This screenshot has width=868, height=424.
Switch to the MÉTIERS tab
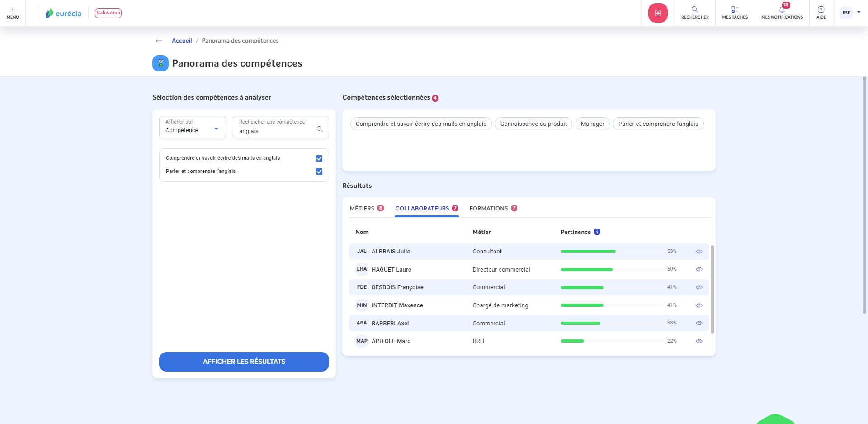[367, 208]
